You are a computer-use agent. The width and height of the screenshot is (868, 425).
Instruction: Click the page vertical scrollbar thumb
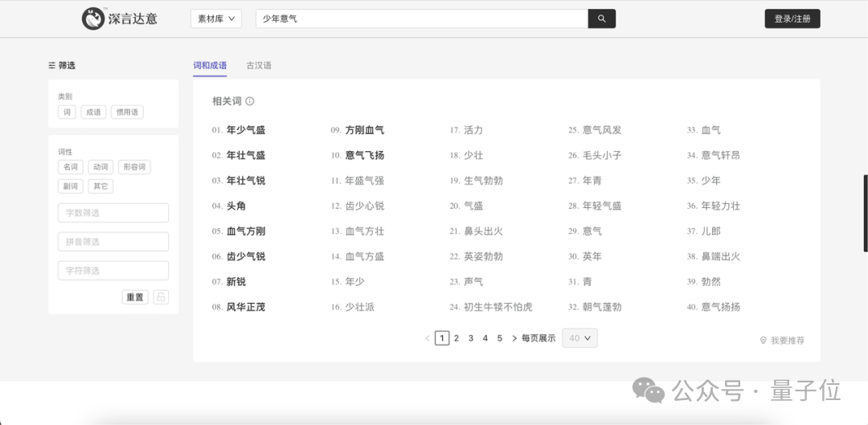coord(866,214)
